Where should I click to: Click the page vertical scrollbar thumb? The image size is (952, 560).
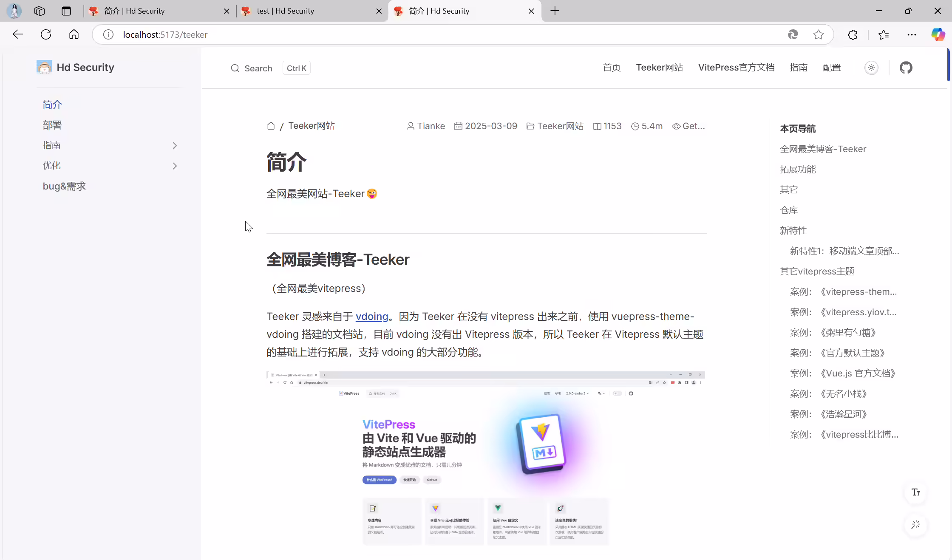[949, 65]
